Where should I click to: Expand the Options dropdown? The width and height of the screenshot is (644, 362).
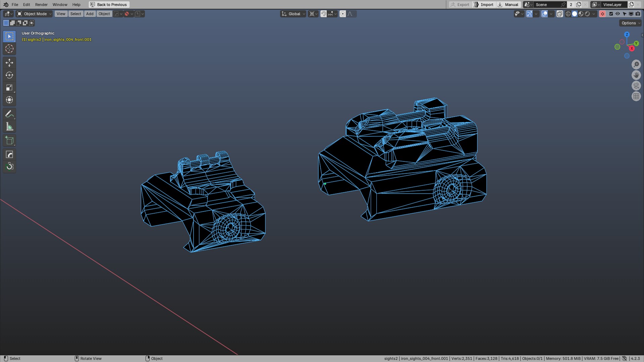point(630,23)
